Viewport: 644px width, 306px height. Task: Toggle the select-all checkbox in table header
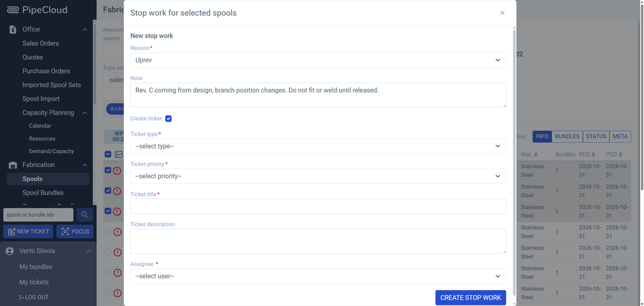coord(108,154)
